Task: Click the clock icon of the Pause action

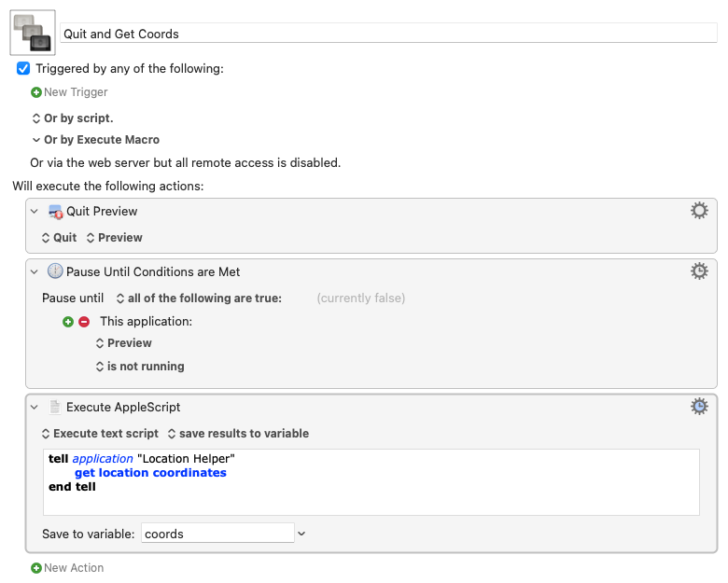Action: tap(55, 271)
